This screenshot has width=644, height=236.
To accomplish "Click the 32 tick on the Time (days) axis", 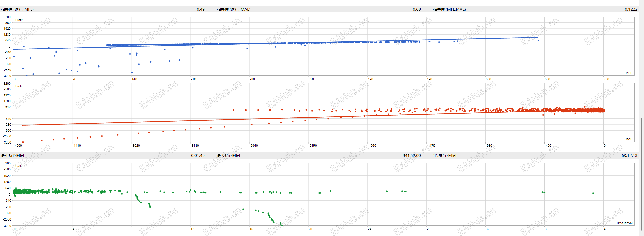I will [x=488, y=229].
